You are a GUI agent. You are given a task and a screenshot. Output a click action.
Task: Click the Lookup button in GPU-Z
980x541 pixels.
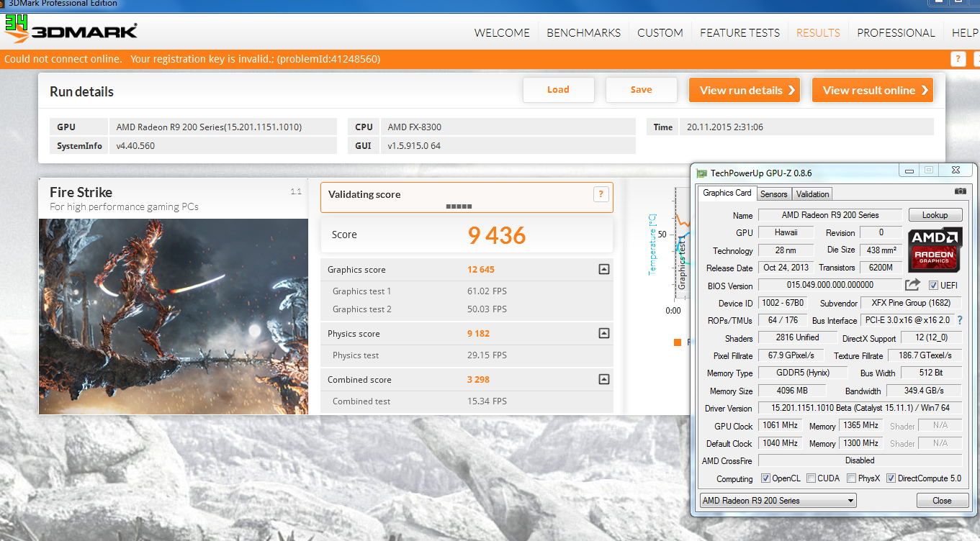click(x=935, y=215)
